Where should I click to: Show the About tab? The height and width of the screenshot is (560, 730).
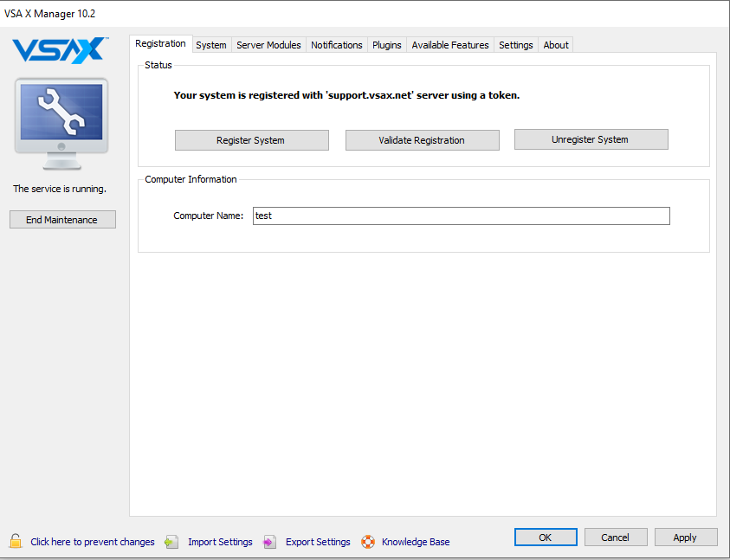coord(556,45)
